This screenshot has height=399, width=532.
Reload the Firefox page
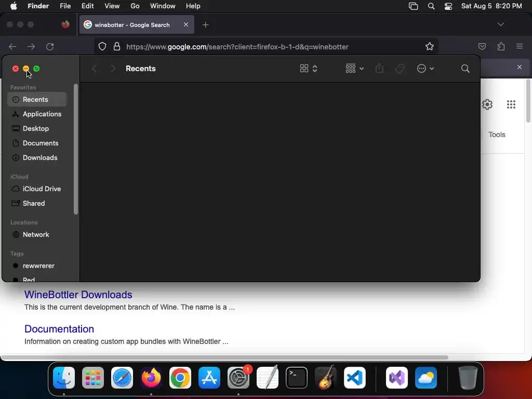[50, 46]
